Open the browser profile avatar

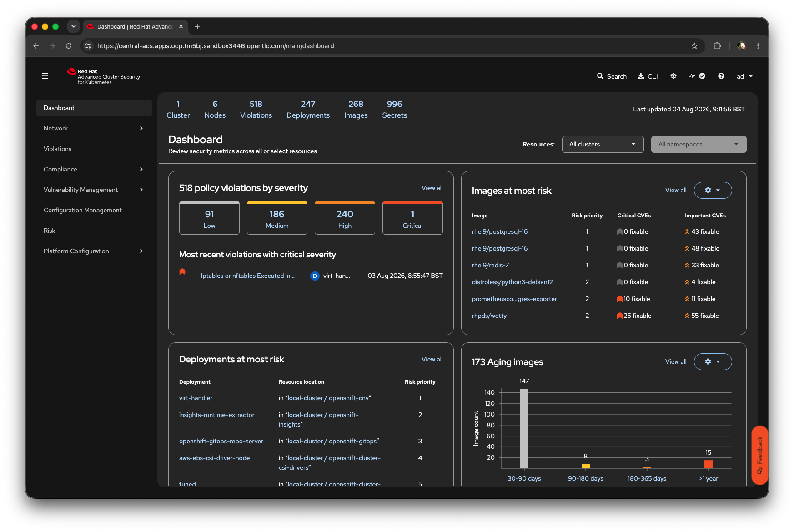pos(742,46)
